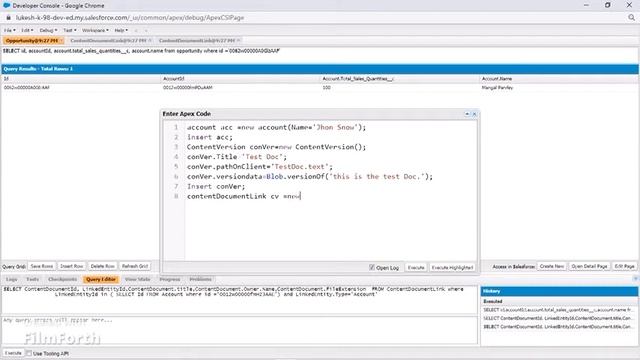Collapse the bottom panel using corner arrow
The width and height of the screenshot is (640, 360).
636,279
